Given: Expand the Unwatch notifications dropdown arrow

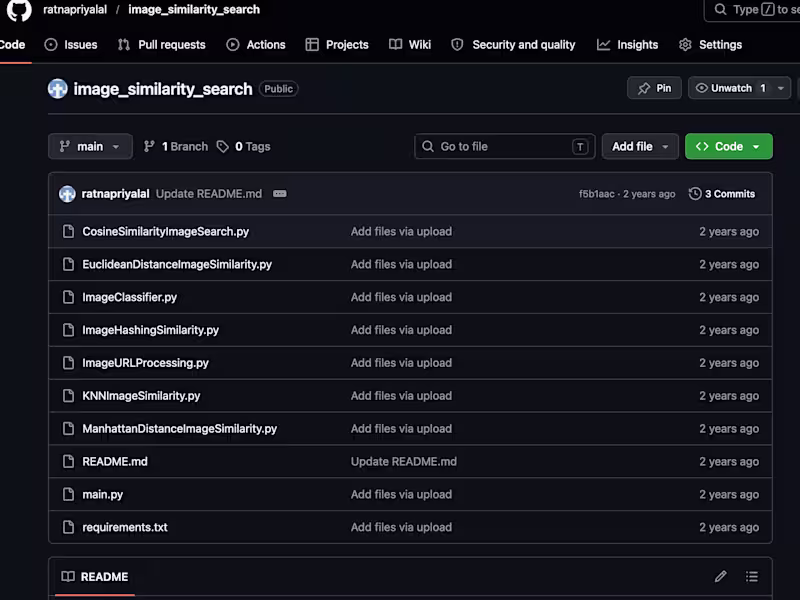Looking at the screenshot, I should (781, 88).
